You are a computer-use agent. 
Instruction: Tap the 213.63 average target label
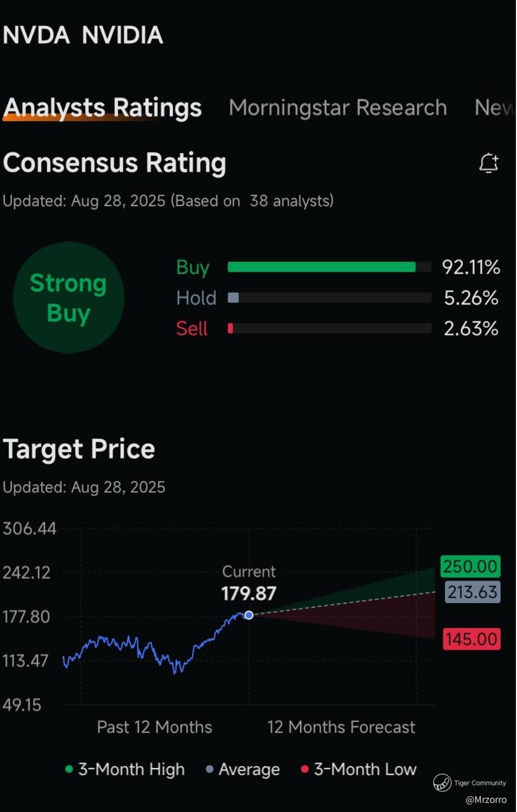pos(472,592)
